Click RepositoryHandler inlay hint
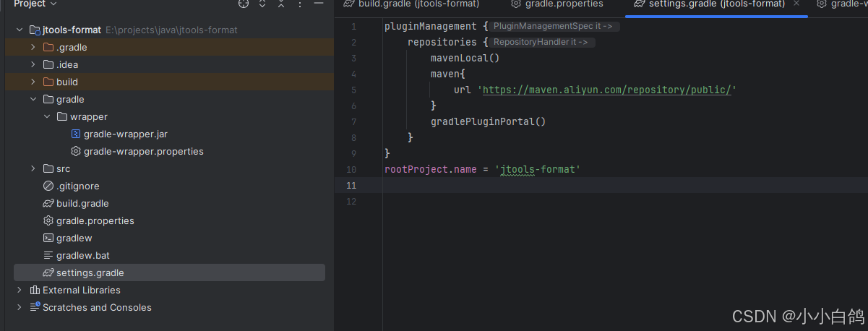 [543, 43]
